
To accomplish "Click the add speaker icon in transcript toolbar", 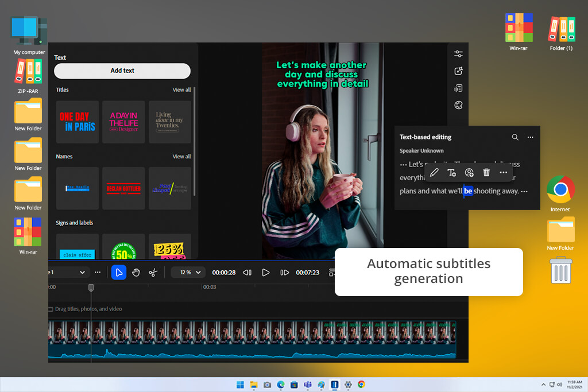I will click(x=469, y=172).
